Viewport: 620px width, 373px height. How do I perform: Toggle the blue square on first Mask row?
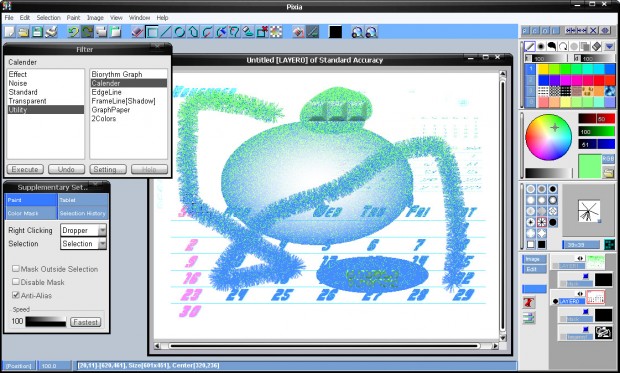pyautogui.click(x=586, y=276)
